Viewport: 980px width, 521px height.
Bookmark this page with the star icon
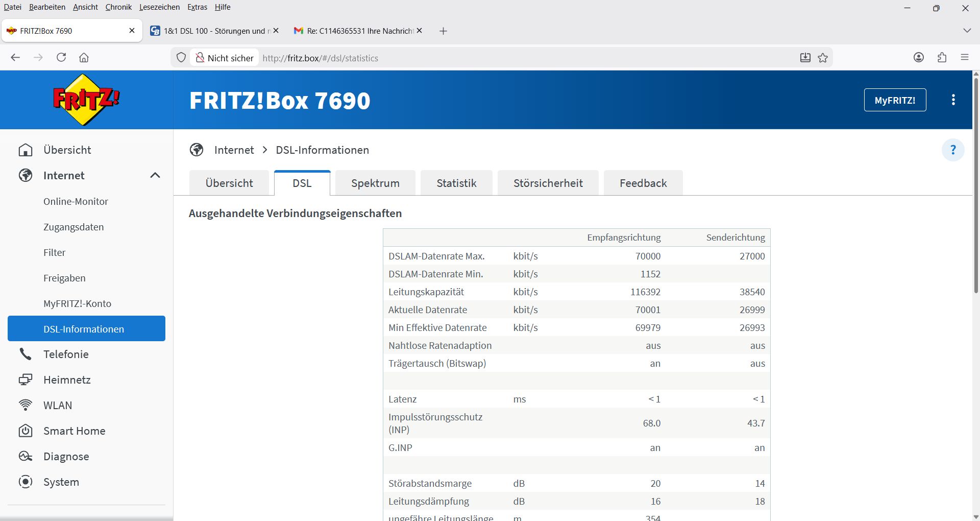click(823, 58)
